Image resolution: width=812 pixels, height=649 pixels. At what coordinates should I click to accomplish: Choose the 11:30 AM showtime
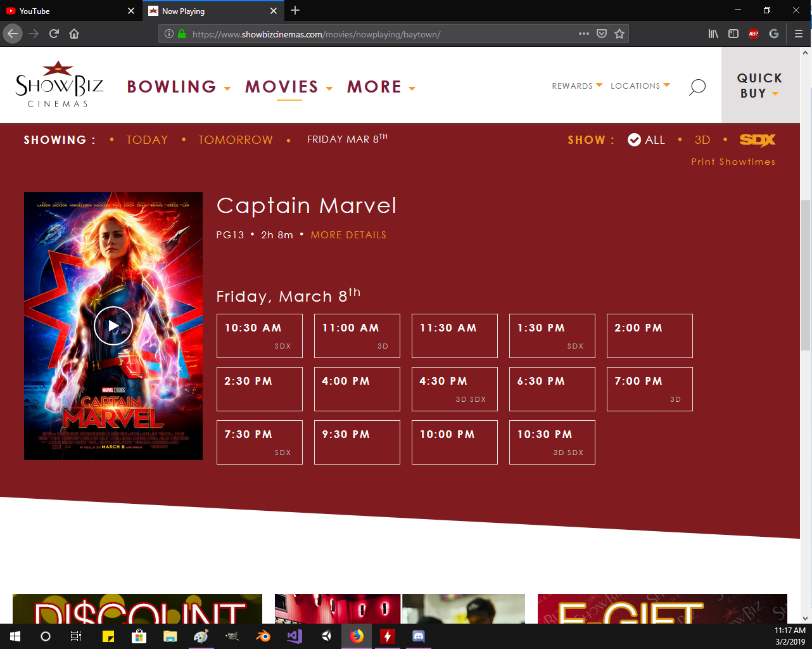[x=455, y=336]
